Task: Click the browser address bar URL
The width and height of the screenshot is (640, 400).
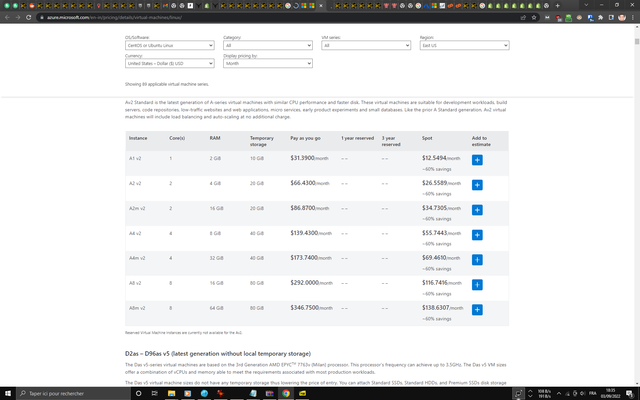Action: [114, 18]
